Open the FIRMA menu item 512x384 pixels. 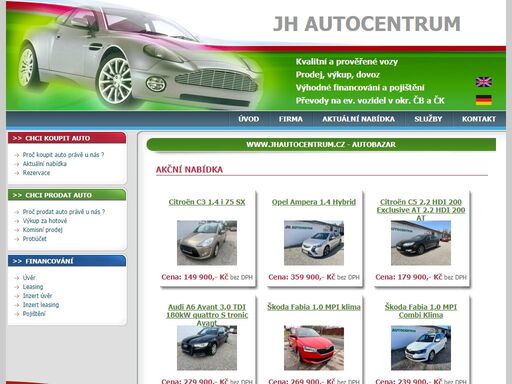(x=291, y=119)
